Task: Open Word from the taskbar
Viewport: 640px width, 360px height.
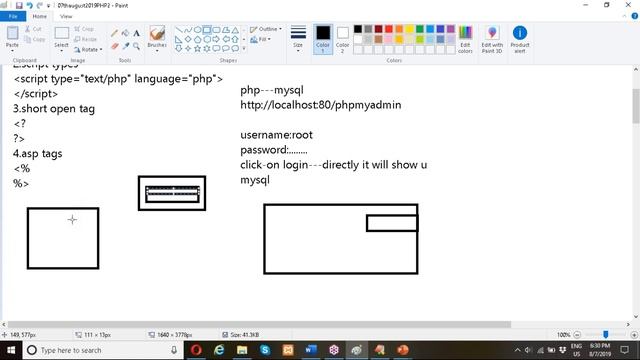Action: click(x=311, y=350)
